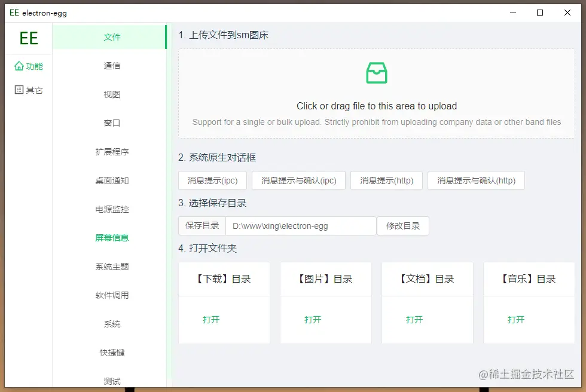
Task: Select 桌面通知 in the menu
Action: 112,180
